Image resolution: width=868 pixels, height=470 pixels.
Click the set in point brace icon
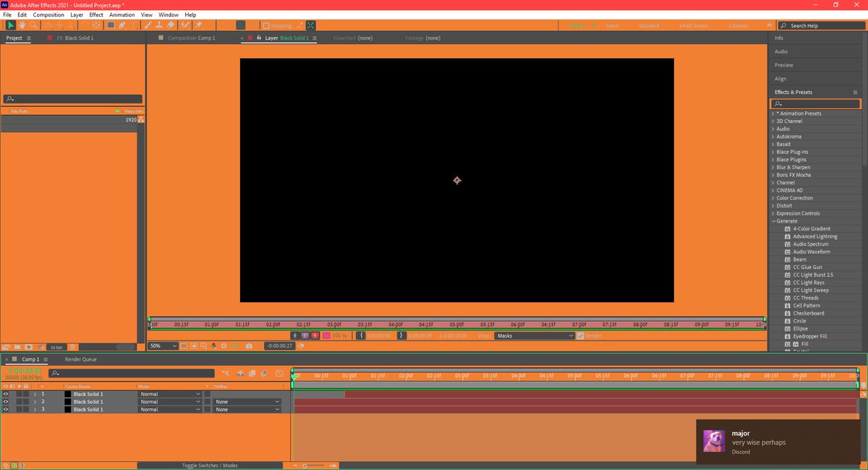(362, 336)
